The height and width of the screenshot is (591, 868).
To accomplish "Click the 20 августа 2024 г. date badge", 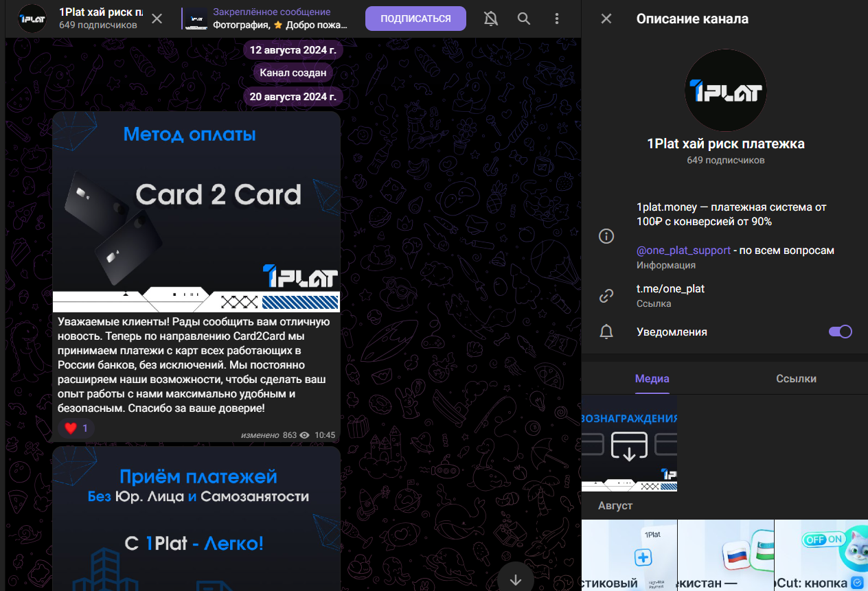I will tap(293, 97).
